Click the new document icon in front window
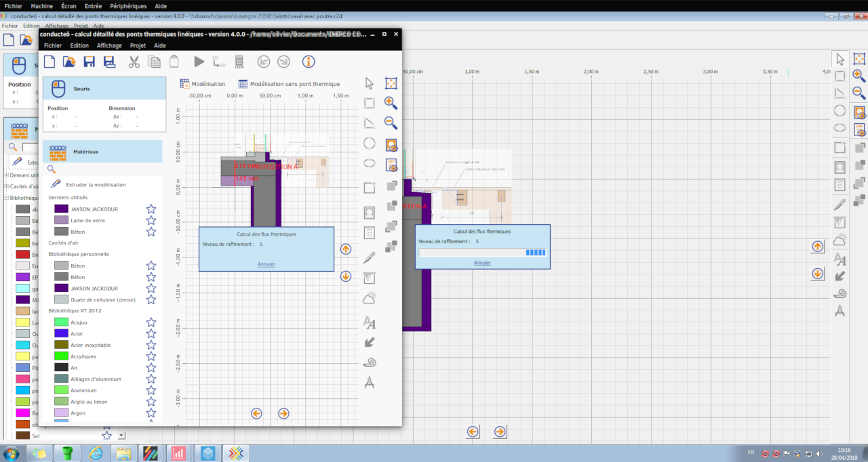The image size is (868, 462). pos(50,62)
